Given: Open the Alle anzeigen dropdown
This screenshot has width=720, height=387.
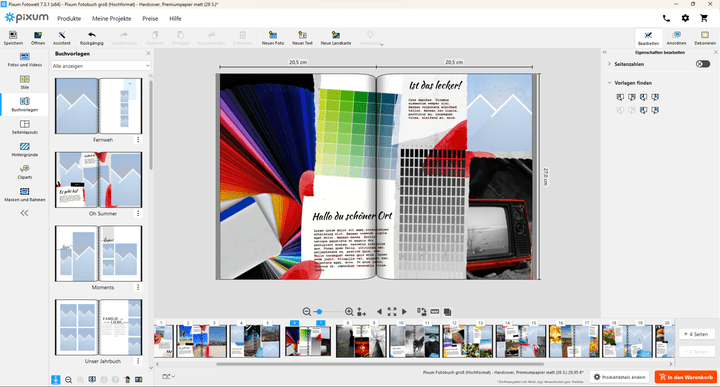Looking at the screenshot, I should pyautogui.click(x=101, y=66).
